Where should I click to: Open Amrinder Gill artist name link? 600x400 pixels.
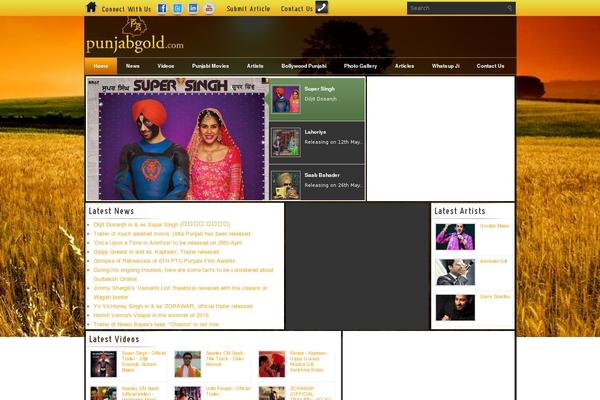(x=494, y=261)
